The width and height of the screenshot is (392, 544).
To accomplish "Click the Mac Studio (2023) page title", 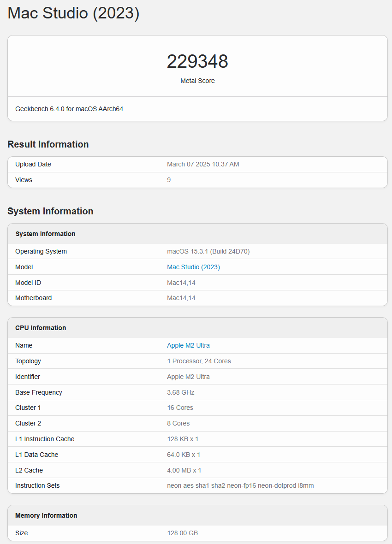I will coord(73,13).
